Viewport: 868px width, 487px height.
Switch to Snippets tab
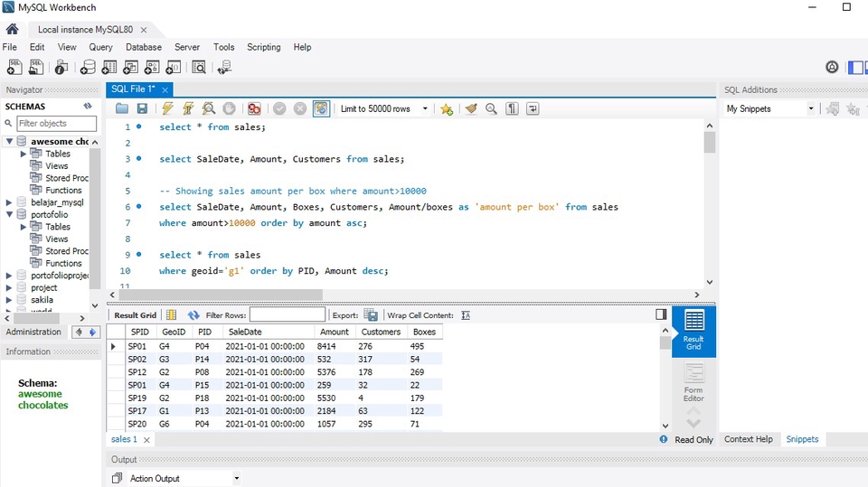pos(802,439)
